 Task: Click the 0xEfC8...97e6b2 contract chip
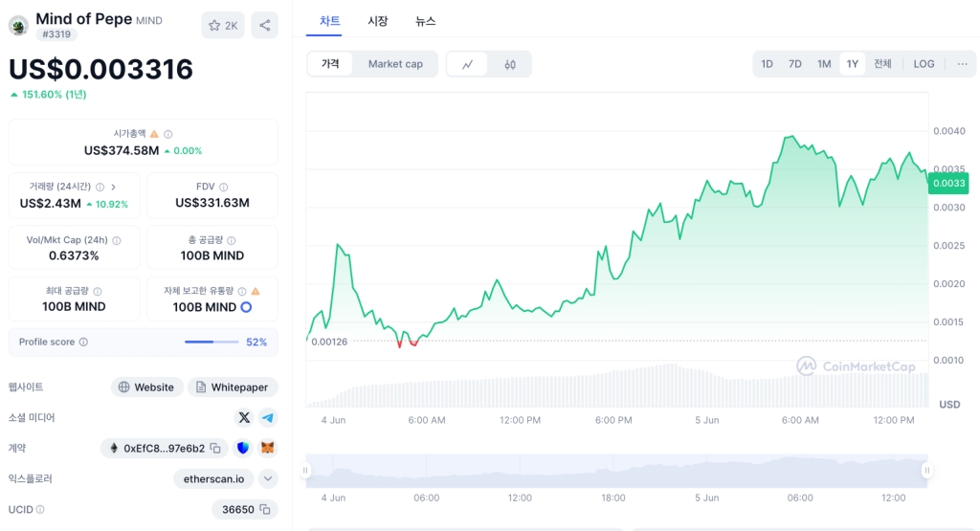(165, 448)
